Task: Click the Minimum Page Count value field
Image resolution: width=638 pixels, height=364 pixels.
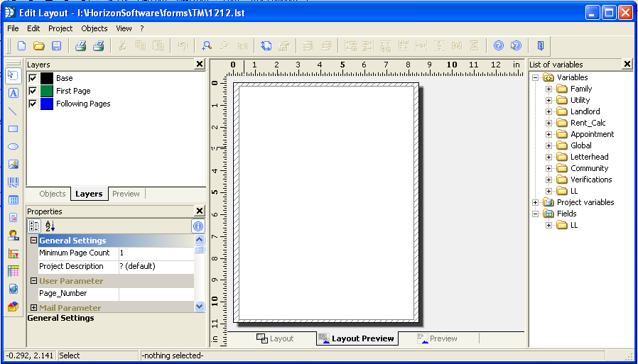Action: pyautogui.click(x=156, y=253)
